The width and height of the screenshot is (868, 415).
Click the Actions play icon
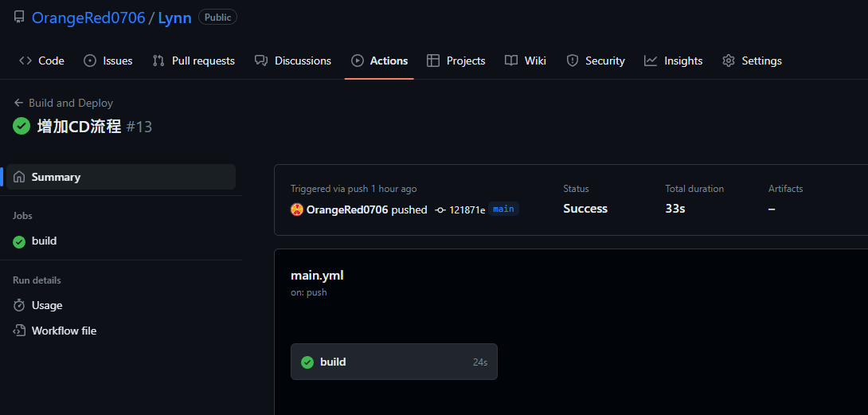point(358,61)
